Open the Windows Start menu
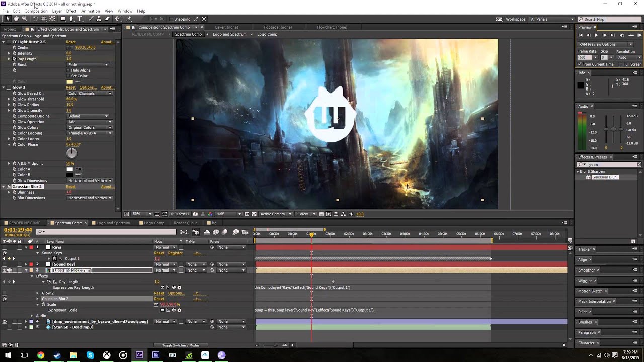The image size is (644, 362). [8, 355]
